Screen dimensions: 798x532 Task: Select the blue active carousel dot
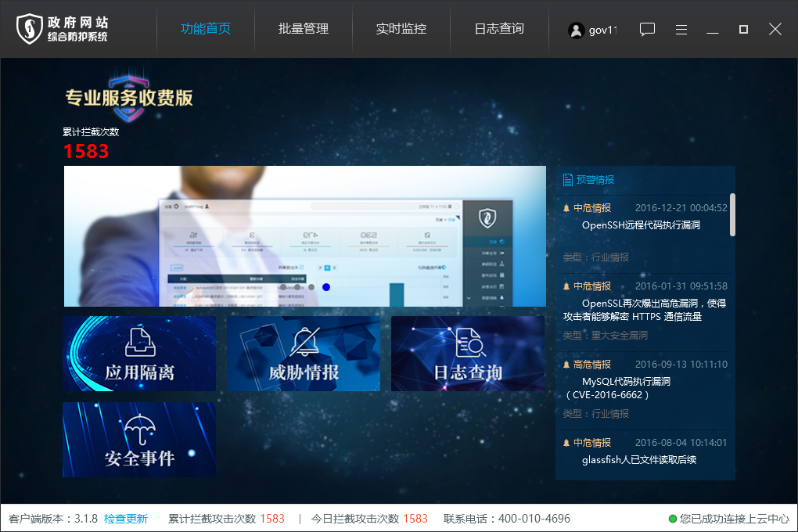click(x=326, y=287)
